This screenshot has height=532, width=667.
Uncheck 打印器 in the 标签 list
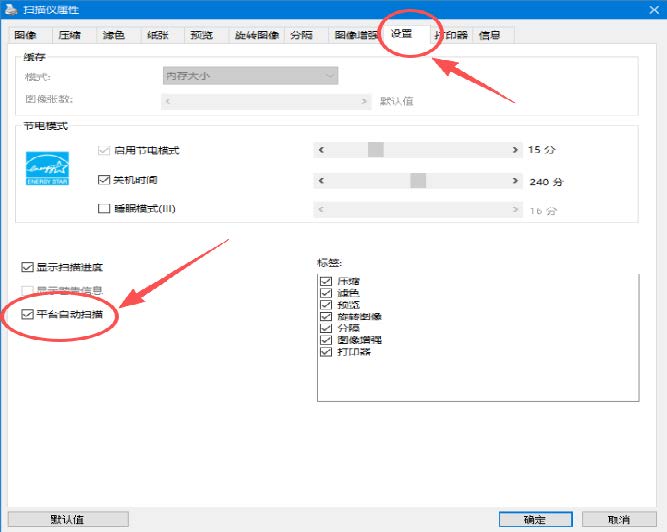[x=326, y=352]
